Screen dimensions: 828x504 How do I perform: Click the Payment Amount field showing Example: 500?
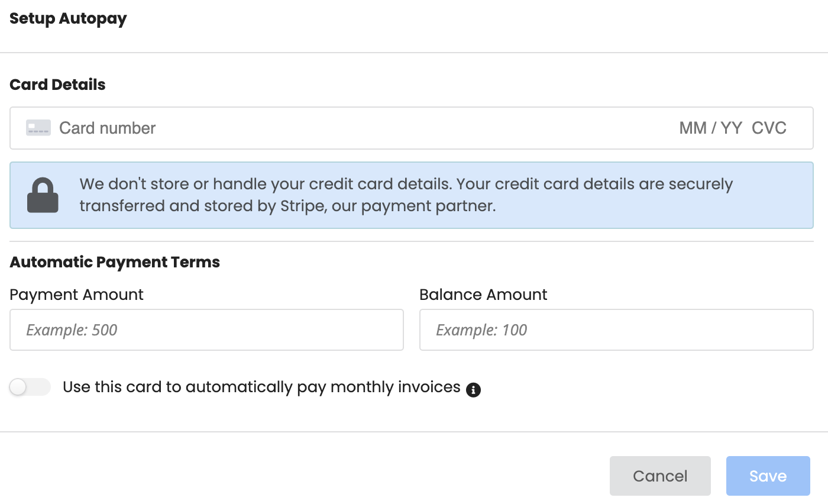click(x=206, y=329)
